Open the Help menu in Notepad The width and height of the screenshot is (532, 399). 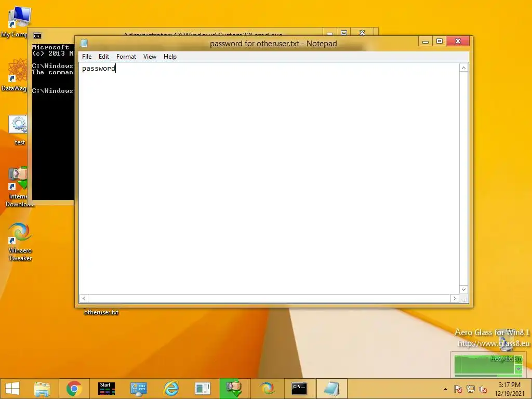(x=170, y=57)
